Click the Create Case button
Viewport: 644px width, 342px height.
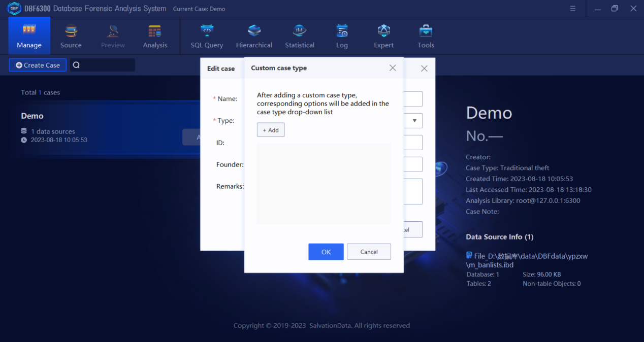pyautogui.click(x=38, y=65)
